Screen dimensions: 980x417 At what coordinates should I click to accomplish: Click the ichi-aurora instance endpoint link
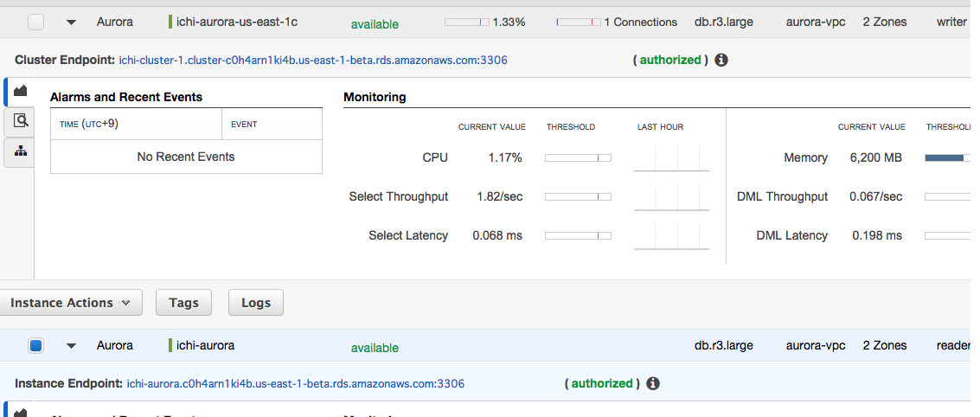click(x=295, y=383)
